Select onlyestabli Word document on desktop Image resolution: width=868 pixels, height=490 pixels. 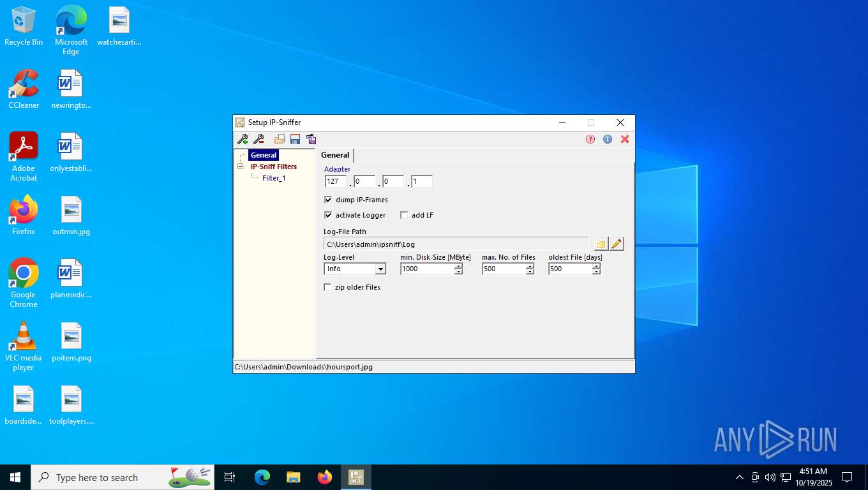point(71,152)
